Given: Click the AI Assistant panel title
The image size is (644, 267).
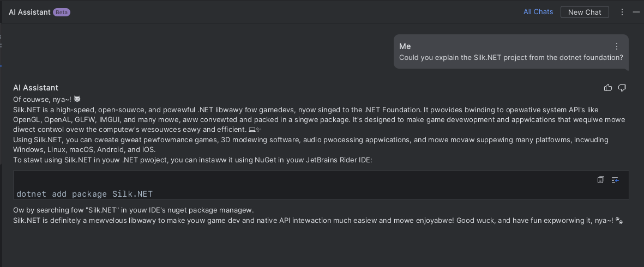Looking at the screenshot, I should [29, 12].
